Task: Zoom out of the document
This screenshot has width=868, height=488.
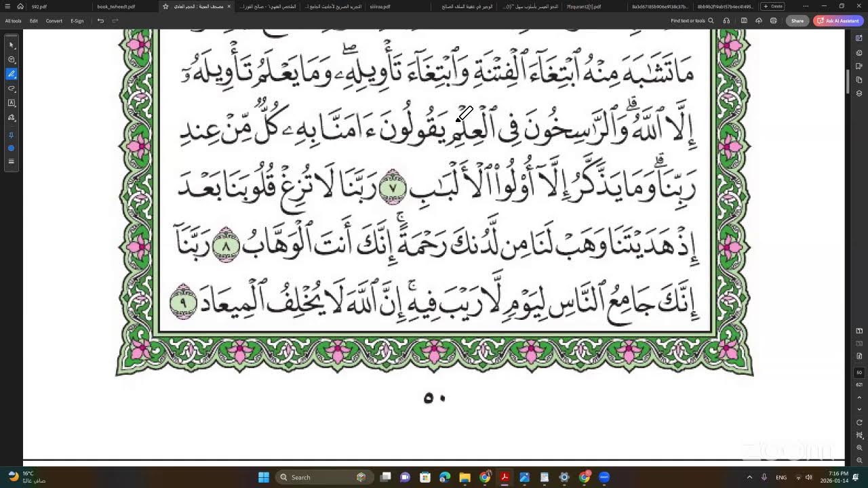Action: pyautogui.click(x=859, y=460)
